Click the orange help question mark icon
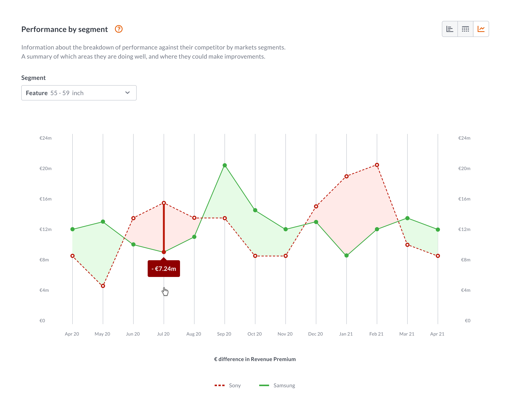Screen dimensions: 510x420 click(119, 29)
